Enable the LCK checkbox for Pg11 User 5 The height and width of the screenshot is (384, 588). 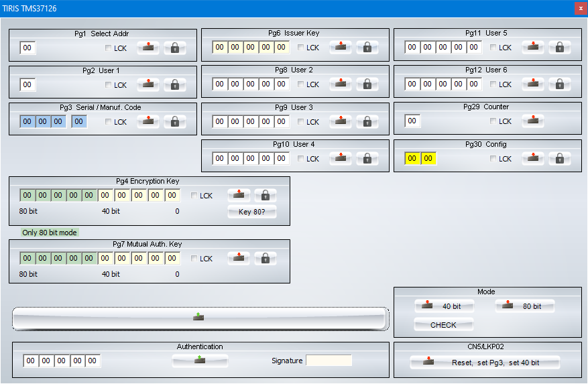pyautogui.click(x=493, y=48)
